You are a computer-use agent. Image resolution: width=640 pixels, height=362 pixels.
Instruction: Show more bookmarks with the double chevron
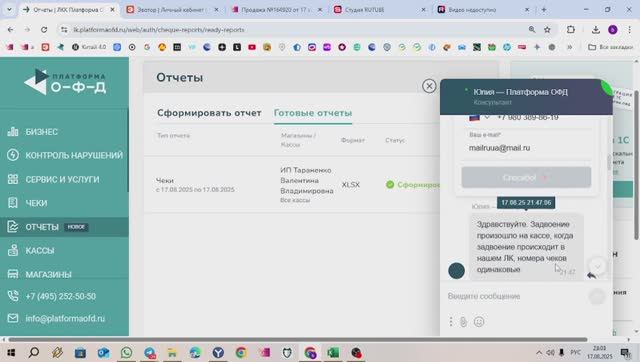coord(569,47)
